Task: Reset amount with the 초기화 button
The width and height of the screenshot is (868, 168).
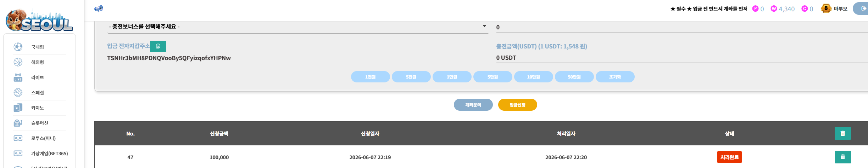Action: coord(615,77)
